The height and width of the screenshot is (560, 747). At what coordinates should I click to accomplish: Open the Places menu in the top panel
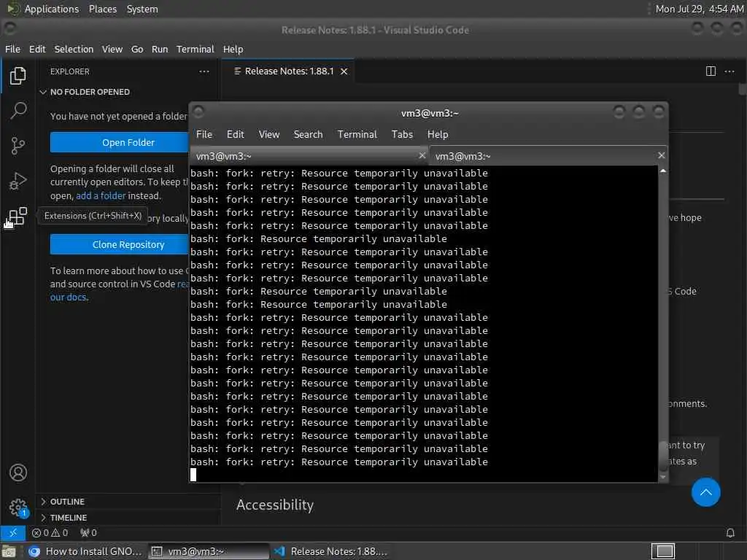click(102, 9)
